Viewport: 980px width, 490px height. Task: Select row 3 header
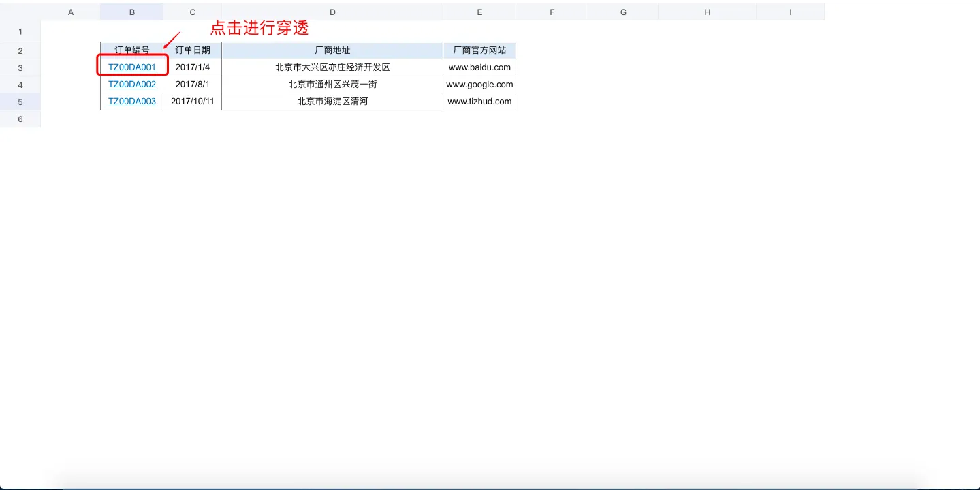pos(20,67)
